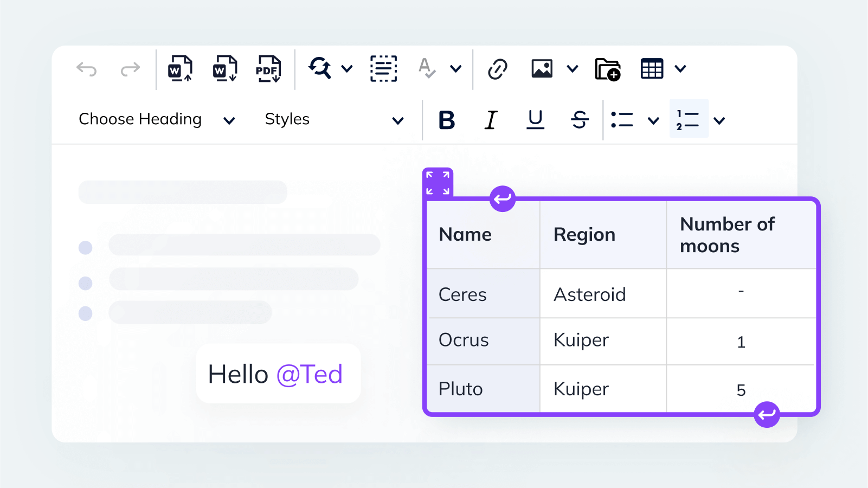The width and height of the screenshot is (868, 488).
Task: Insert a link using chain icon
Action: pyautogui.click(x=497, y=69)
